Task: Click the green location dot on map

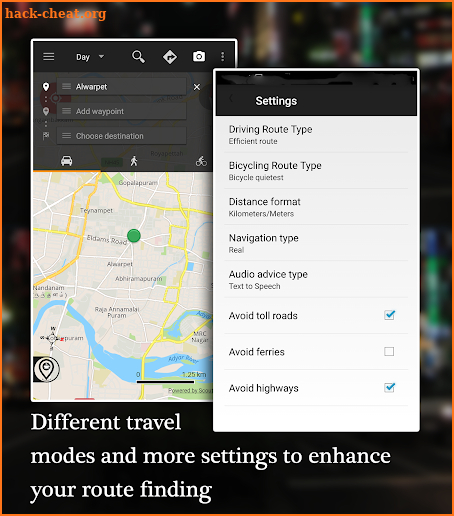Action: click(x=134, y=236)
